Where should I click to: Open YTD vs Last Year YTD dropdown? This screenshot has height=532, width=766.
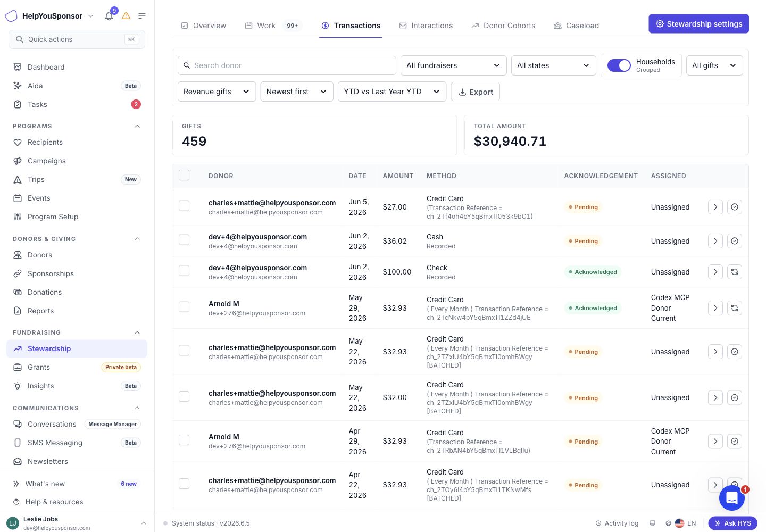[392, 92]
